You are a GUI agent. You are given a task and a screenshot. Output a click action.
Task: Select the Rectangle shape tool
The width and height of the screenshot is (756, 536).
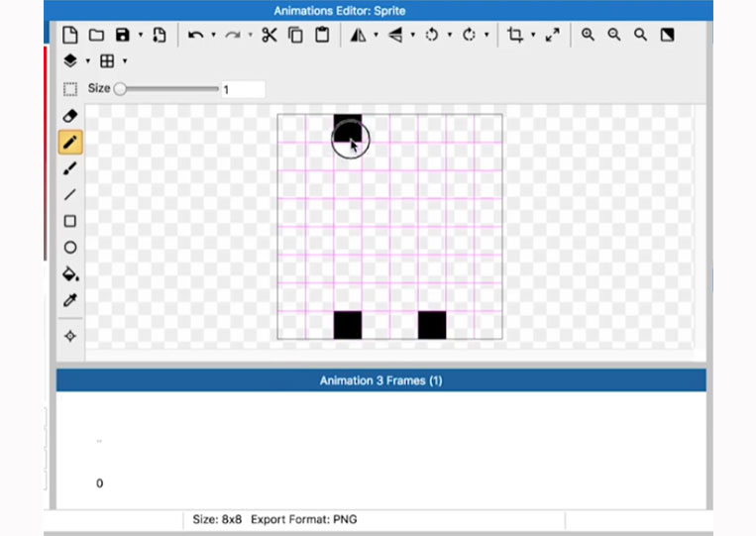coord(70,221)
